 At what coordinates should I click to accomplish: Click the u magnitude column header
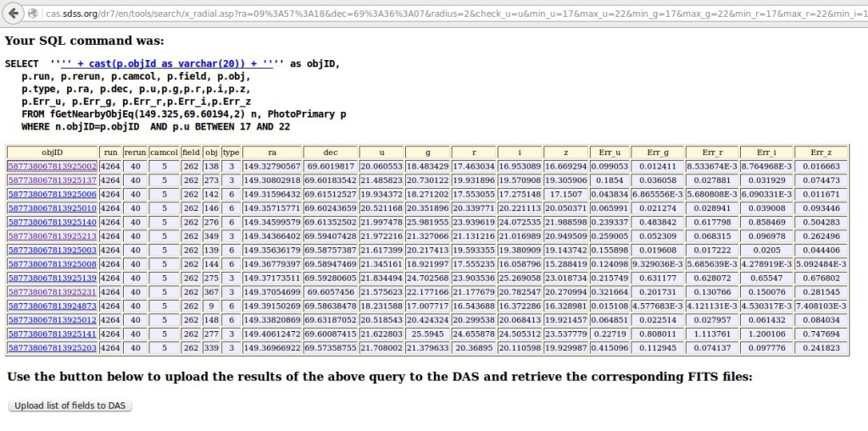[381, 152]
